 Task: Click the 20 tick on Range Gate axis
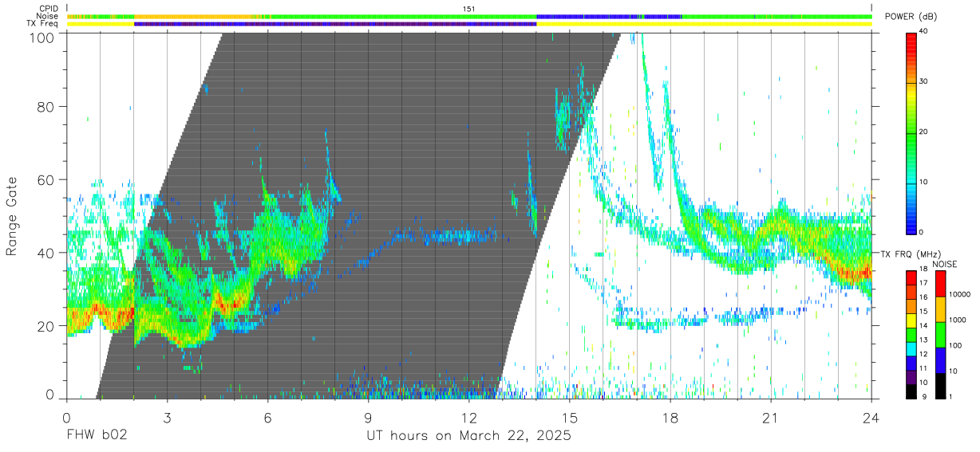point(47,326)
